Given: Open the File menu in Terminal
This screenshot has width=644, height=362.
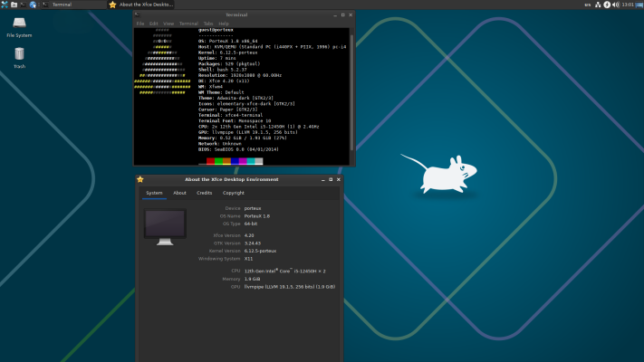Looking at the screenshot, I should point(140,24).
